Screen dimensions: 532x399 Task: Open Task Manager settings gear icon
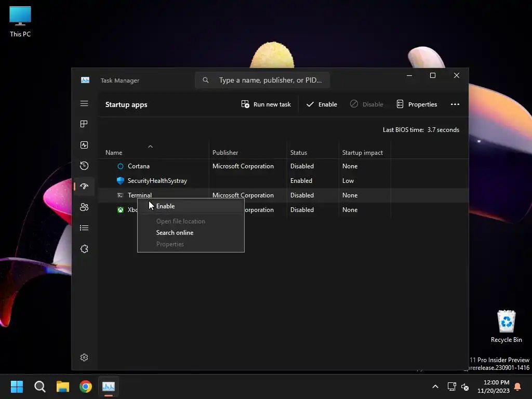click(84, 357)
